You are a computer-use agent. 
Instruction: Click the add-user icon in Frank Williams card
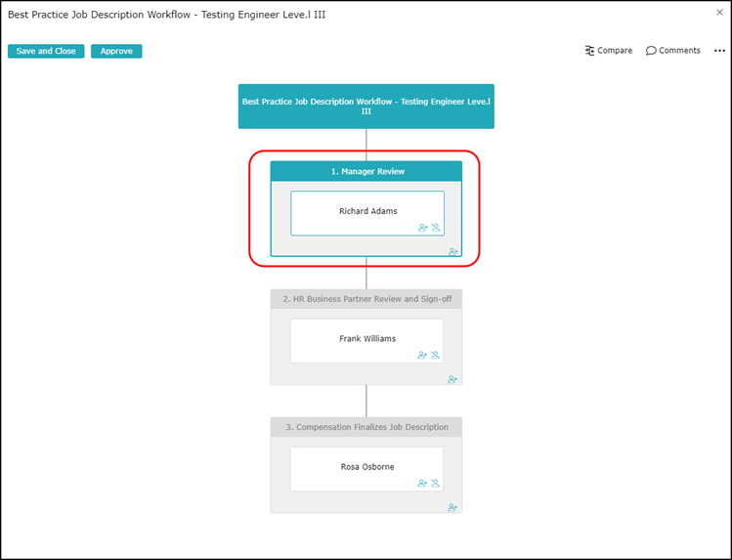(x=422, y=356)
